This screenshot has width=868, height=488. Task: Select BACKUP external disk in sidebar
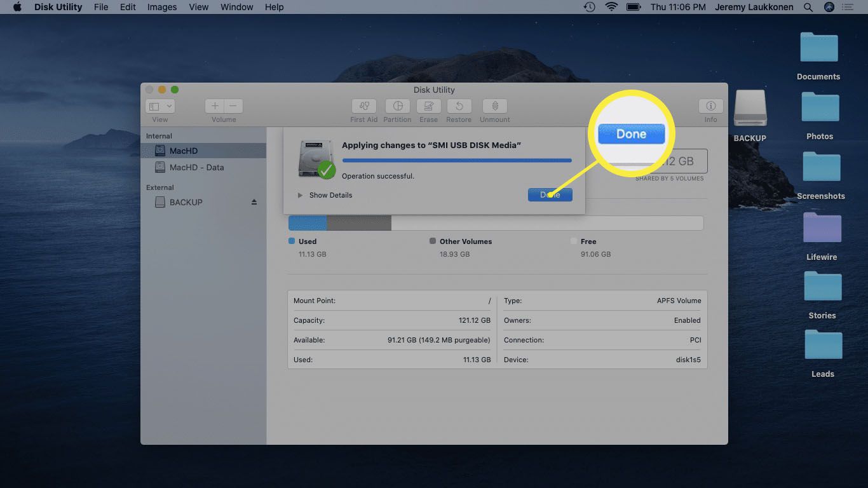(203, 202)
